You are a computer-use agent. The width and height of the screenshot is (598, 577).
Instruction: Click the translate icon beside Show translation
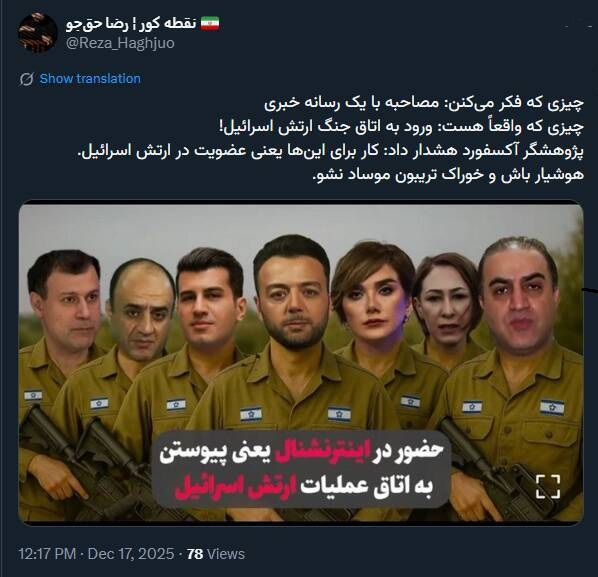[26, 79]
